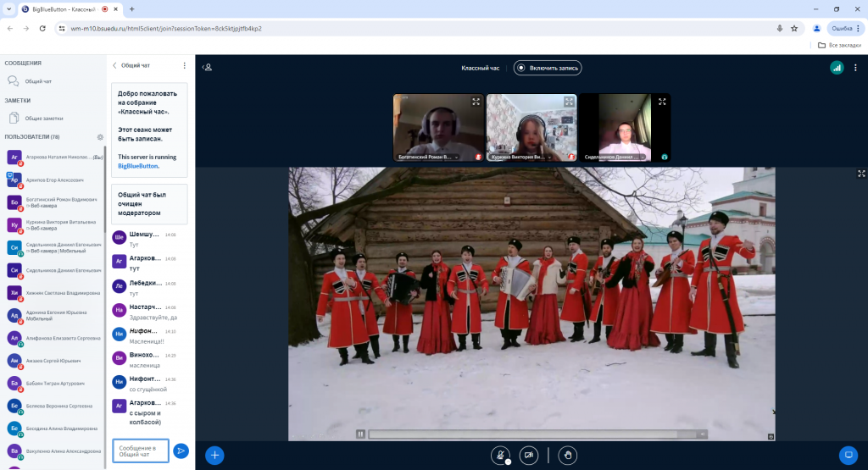
Task: Open the BigBlueButton link in chat welcome
Action: pos(138,166)
